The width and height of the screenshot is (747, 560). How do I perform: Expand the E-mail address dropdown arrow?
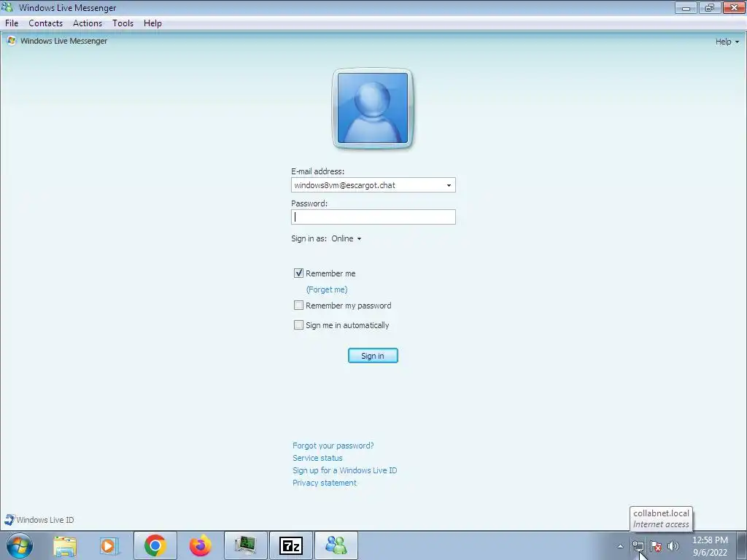449,185
